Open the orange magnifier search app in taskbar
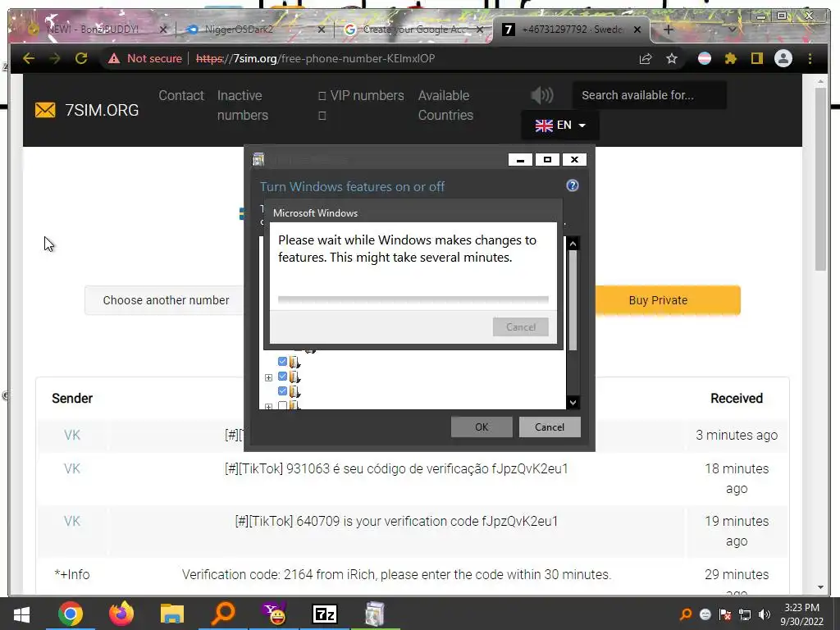840x630 pixels. click(223, 614)
